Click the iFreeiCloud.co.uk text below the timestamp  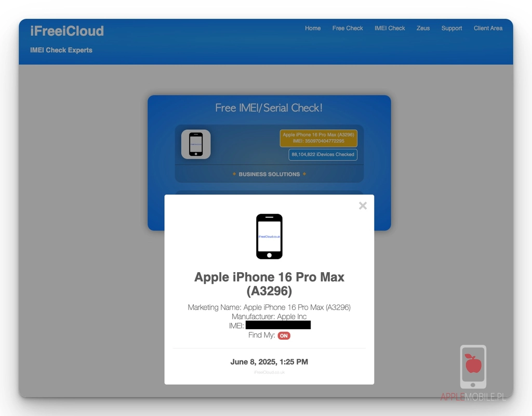pyautogui.click(x=269, y=372)
